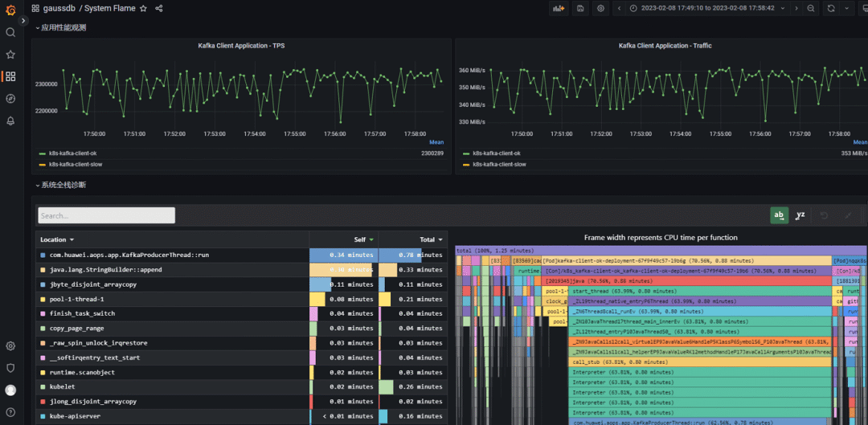Collapse the 应用性能观测 row
The width and height of the screenshot is (868, 425).
pyautogui.click(x=60, y=27)
